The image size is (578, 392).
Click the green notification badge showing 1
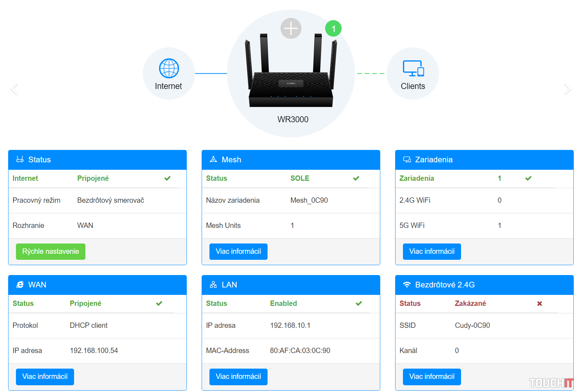pyautogui.click(x=333, y=29)
